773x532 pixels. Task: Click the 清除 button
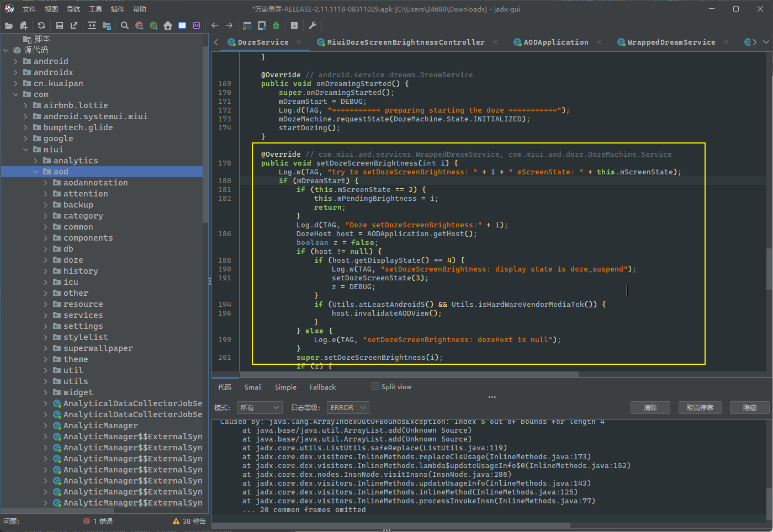point(650,408)
